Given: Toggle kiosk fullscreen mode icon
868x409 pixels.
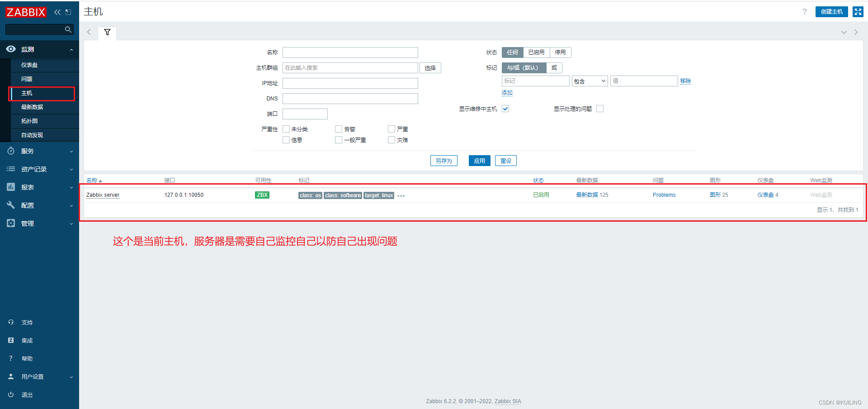Looking at the screenshot, I should click(x=858, y=12).
